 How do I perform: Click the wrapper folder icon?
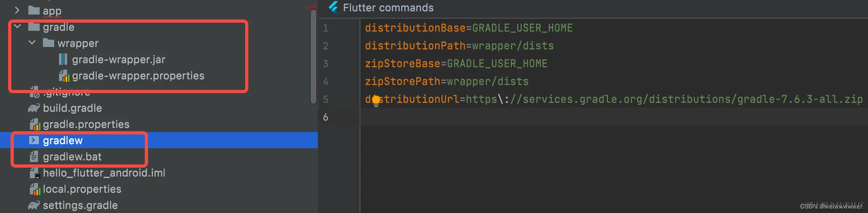[49, 43]
